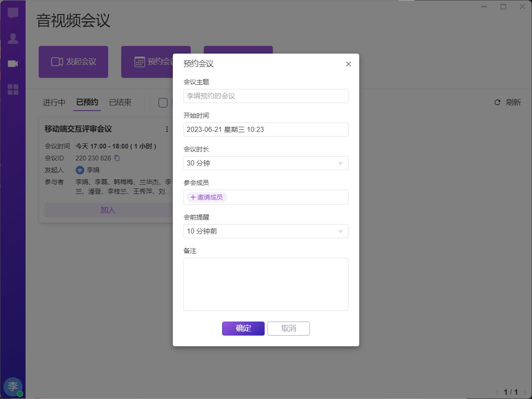The image size is (532, 399).
Task: Close the 预约会议 dialog with X
Action: point(348,64)
